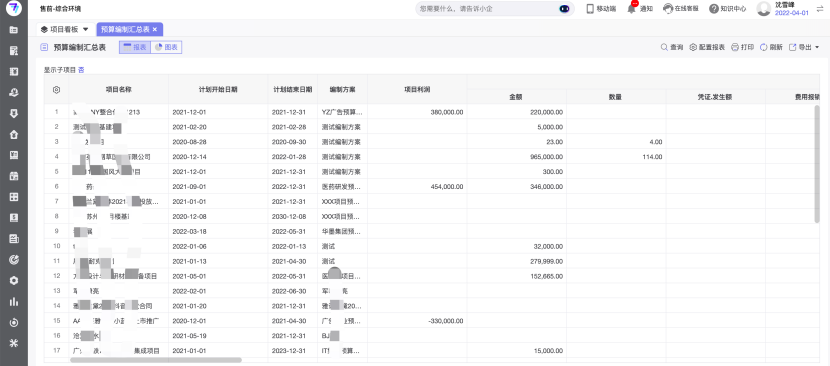Click the 编制方案 column header

pyautogui.click(x=342, y=90)
